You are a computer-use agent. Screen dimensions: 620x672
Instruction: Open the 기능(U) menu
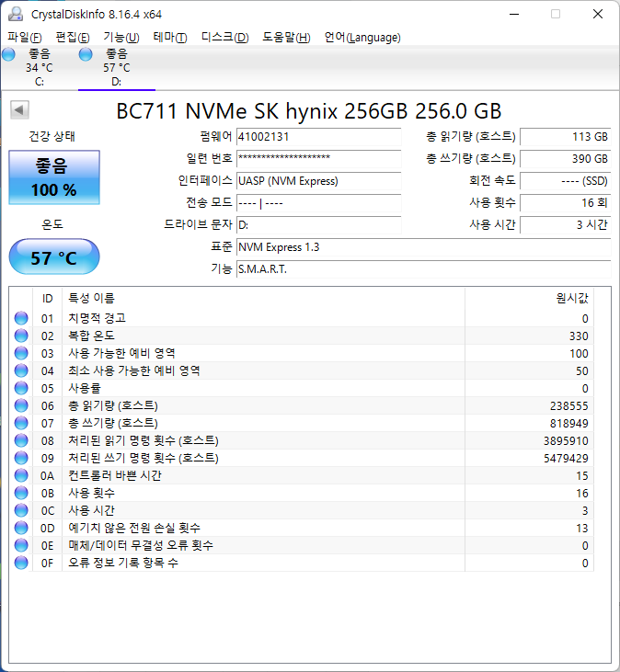click(121, 38)
